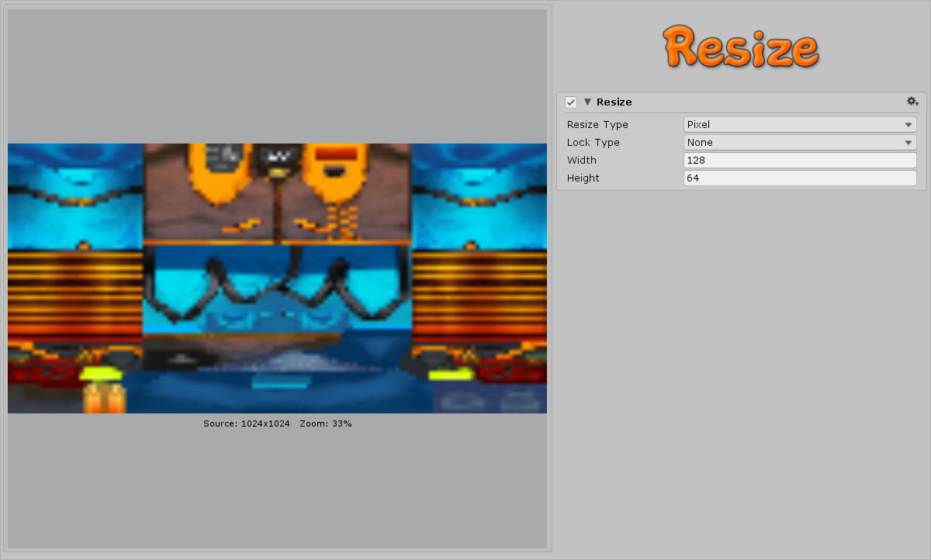Open the Resize Type dropdown
Screen dimensions: 931x560
(800, 124)
